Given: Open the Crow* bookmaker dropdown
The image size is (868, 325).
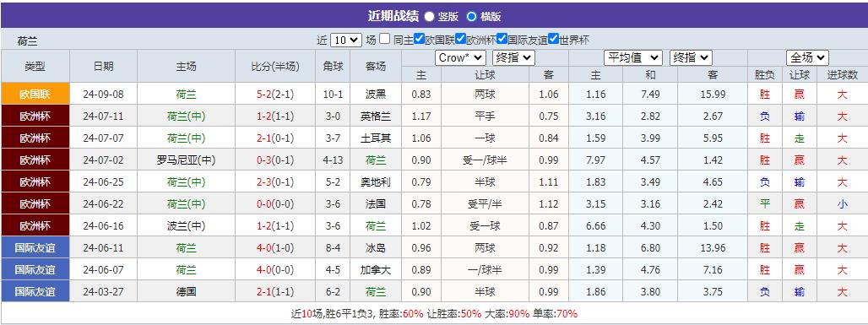Looking at the screenshot, I should pos(460,57).
